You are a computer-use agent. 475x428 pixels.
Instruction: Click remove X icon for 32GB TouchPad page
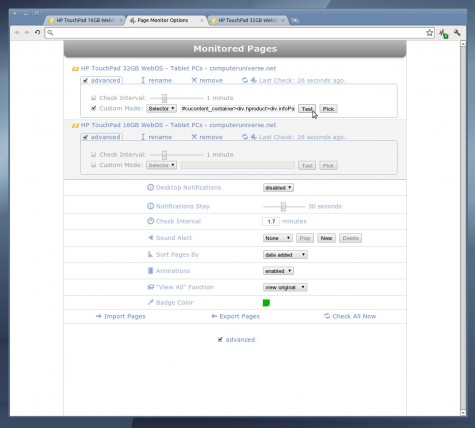tap(194, 80)
